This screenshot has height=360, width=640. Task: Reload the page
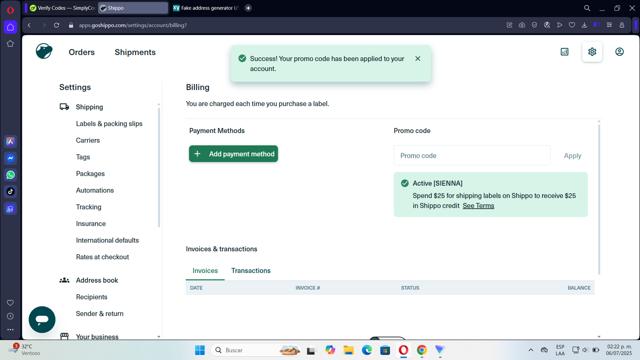tap(56, 25)
